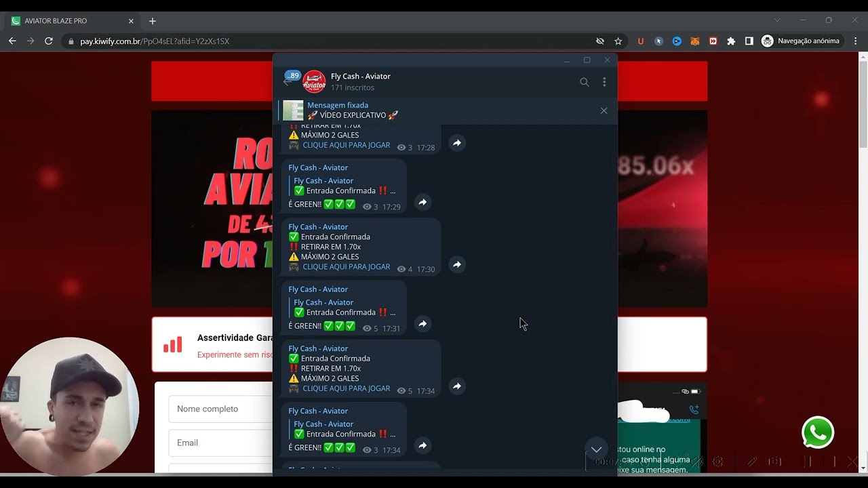Open the Fly Cash - Aviator channel avatar
868x488 pixels.
point(314,82)
